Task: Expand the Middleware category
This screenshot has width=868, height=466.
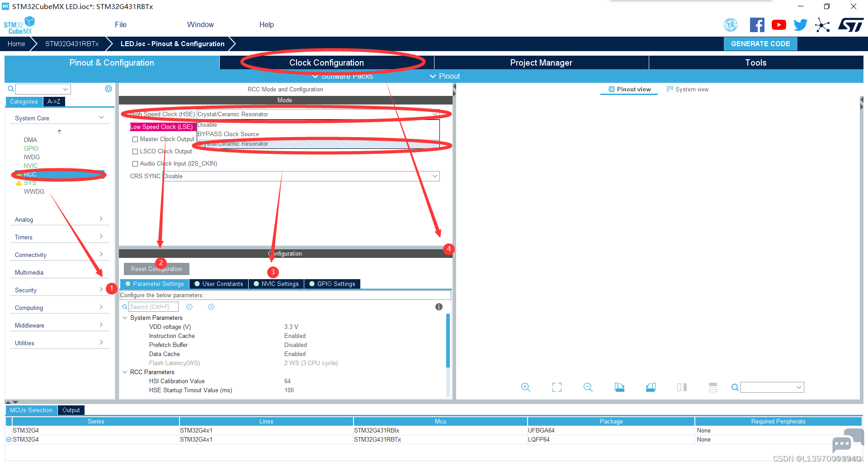Action: click(101, 325)
